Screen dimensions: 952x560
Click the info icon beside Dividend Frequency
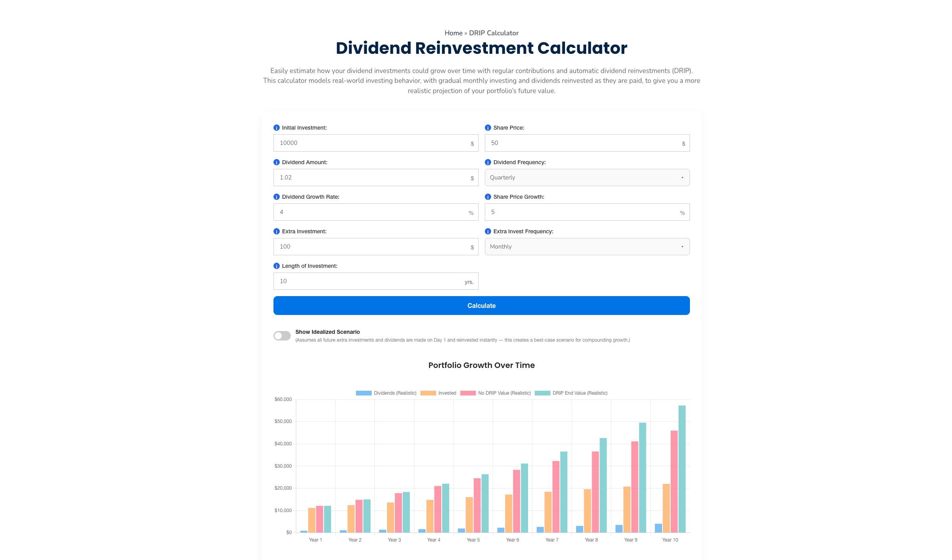pyautogui.click(x=488, y=162)
